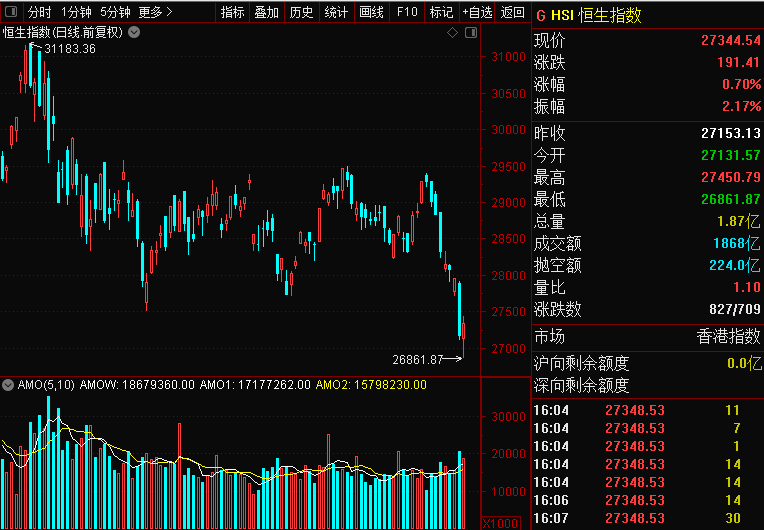Click the X1000 volume scale label
This screenshot has width=764, height=530.
(x=501, y=524)
